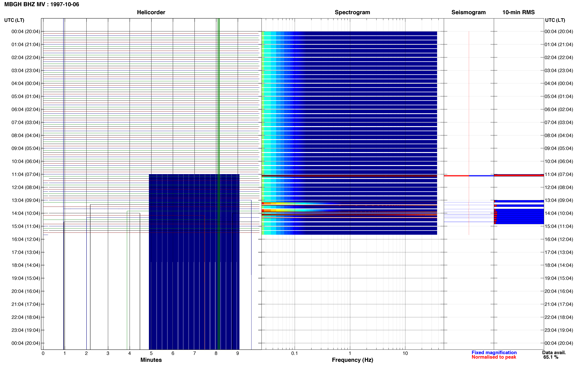The width and height of the screenshot is (588, 368).
Task: Click right-axis time label "18:04 (14:04)"
Action: pos(559,265)
